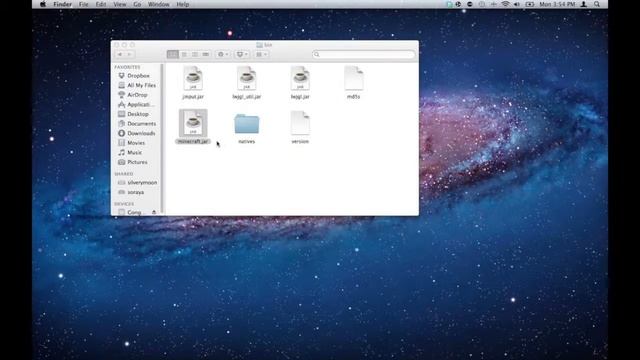Viewport: 640px width, 360px height.
Task: Click the Finder forward arrow button
Action: point(130,54)
